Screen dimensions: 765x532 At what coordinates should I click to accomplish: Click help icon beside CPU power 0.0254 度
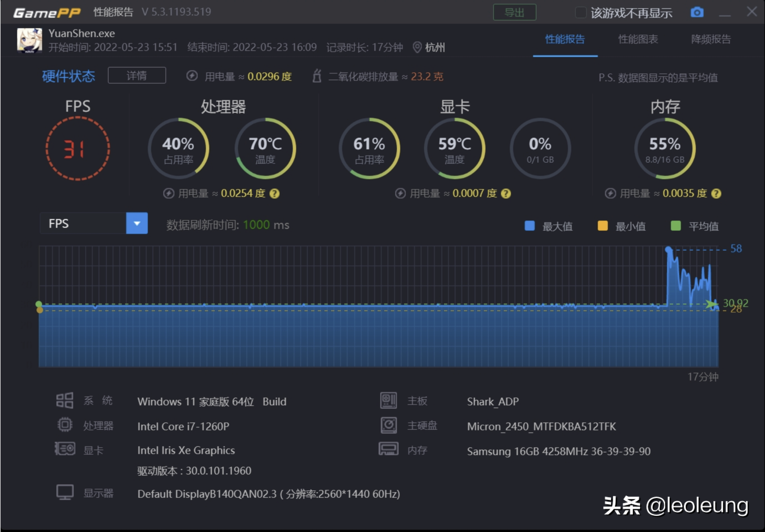tap(275, 194)
